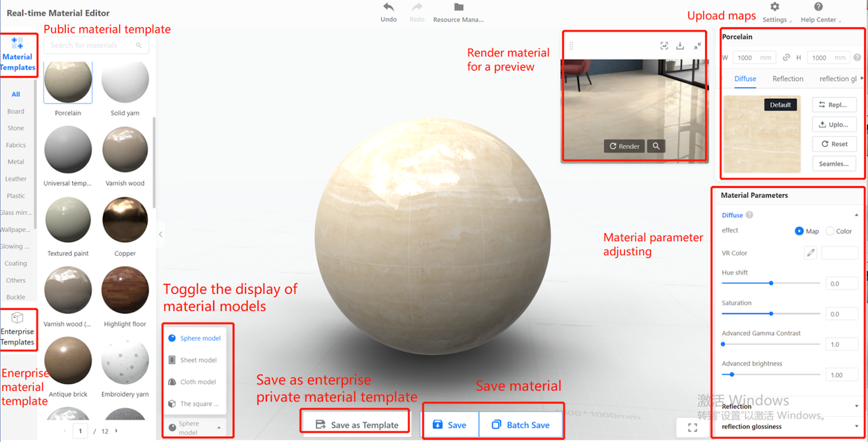Click the help icon next to Diffuse

pos(750,215)
